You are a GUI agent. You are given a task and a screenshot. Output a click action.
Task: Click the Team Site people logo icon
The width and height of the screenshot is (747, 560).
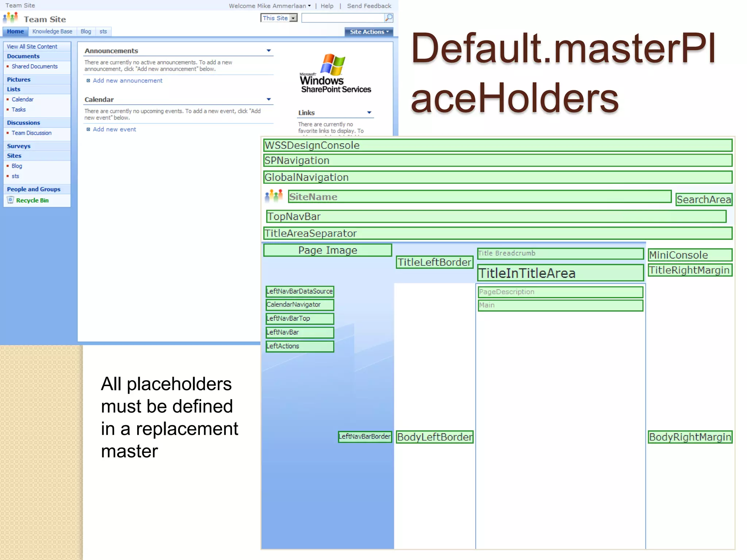(11, 18)
